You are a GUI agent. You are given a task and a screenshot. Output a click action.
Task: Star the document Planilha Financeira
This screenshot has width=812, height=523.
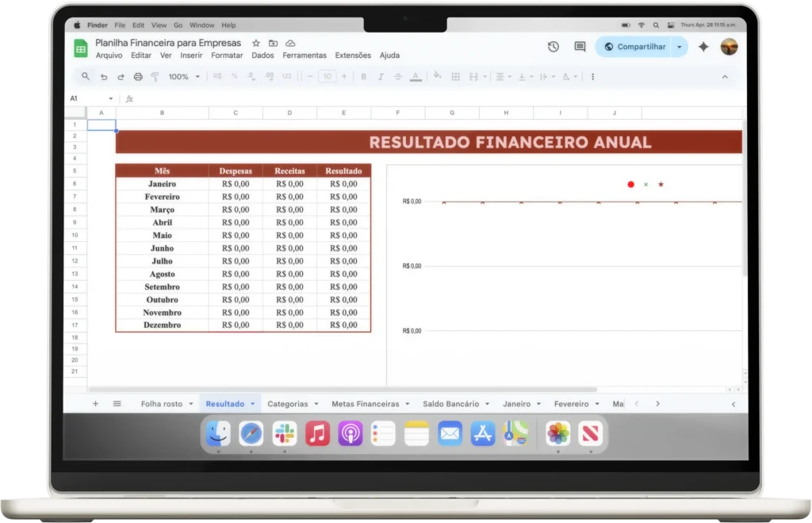256,43
